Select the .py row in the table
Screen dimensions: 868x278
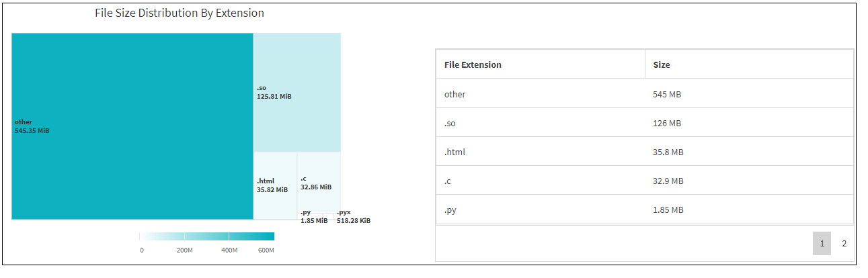tap(450, 210)
